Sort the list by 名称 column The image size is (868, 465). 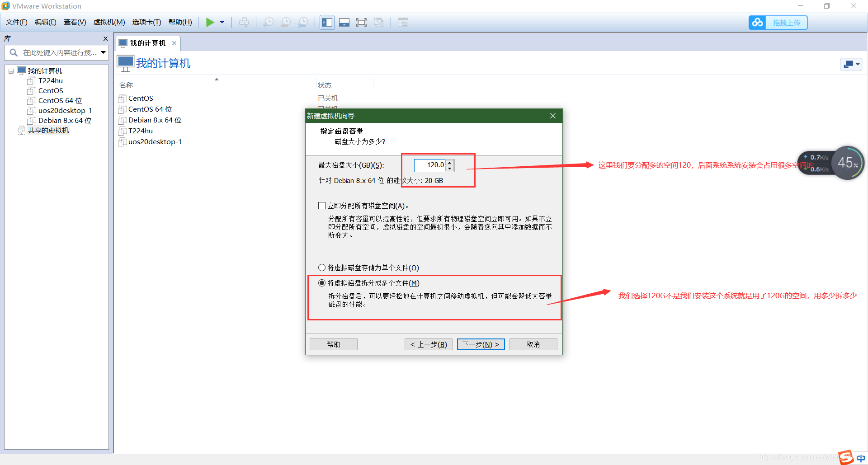click(x=126, y=85)
